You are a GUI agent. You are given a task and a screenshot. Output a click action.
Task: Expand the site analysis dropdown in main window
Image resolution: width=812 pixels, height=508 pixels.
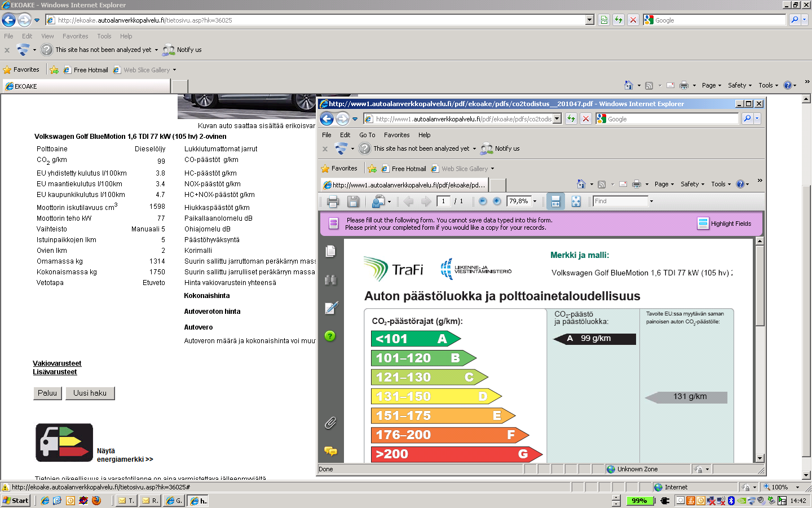click(156, 50)
